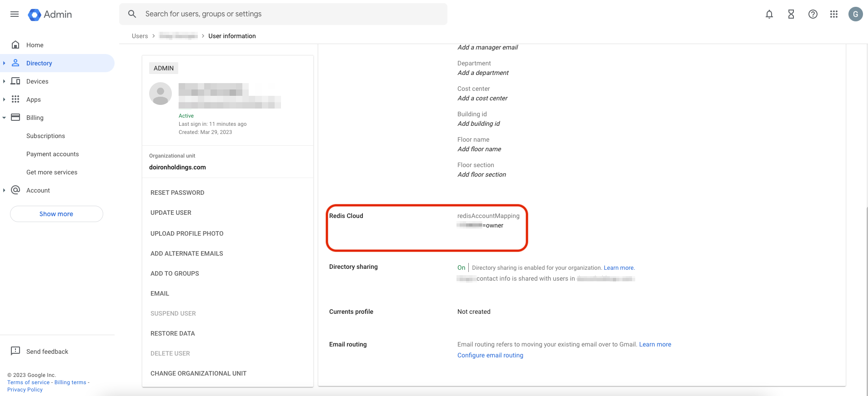Open the notifications bell
Screen dimensions: 868x396
(x=769, y=14)
